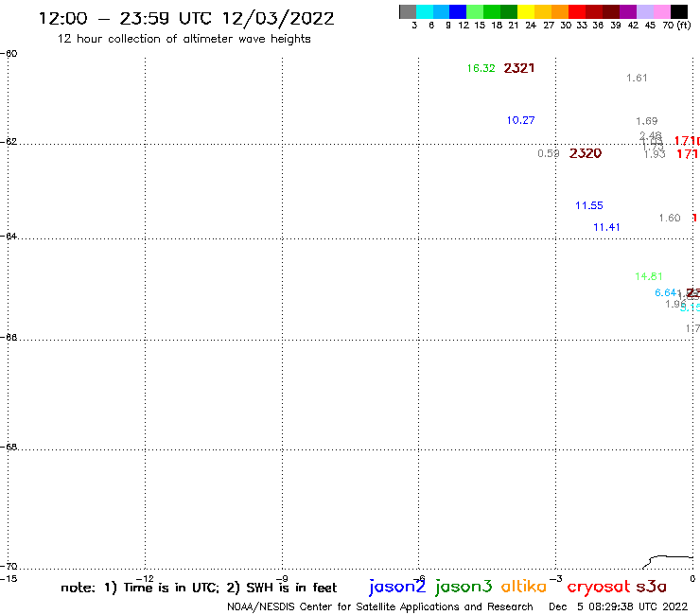Select the orange altika legend label
The height and width of the screenshot is (615, 700).
coord(524,586)
